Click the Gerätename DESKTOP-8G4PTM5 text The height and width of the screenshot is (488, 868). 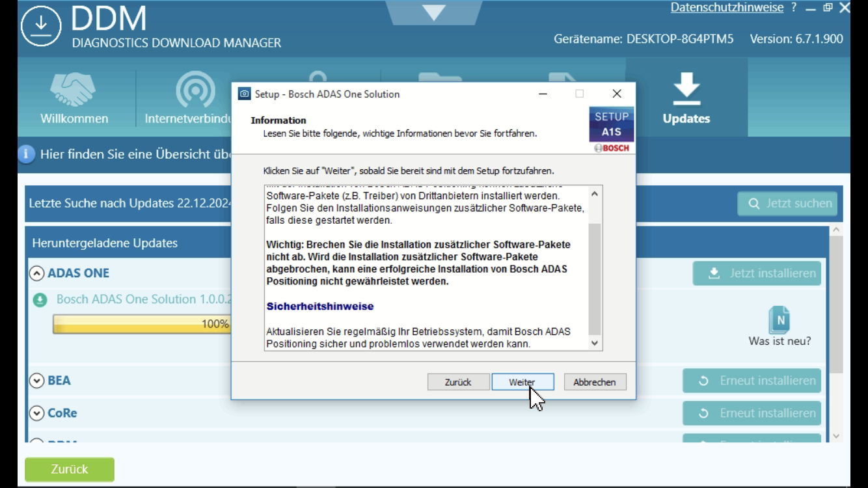point(644,39)
